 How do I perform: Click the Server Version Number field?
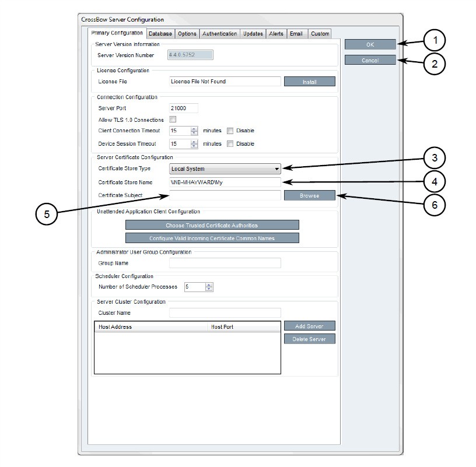tap(190, 55)
